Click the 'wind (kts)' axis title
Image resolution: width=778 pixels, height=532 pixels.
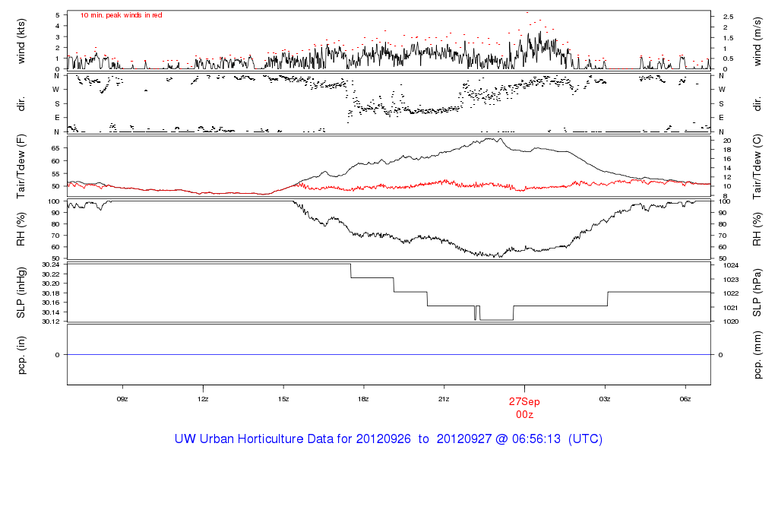click(x=21, y=42)
